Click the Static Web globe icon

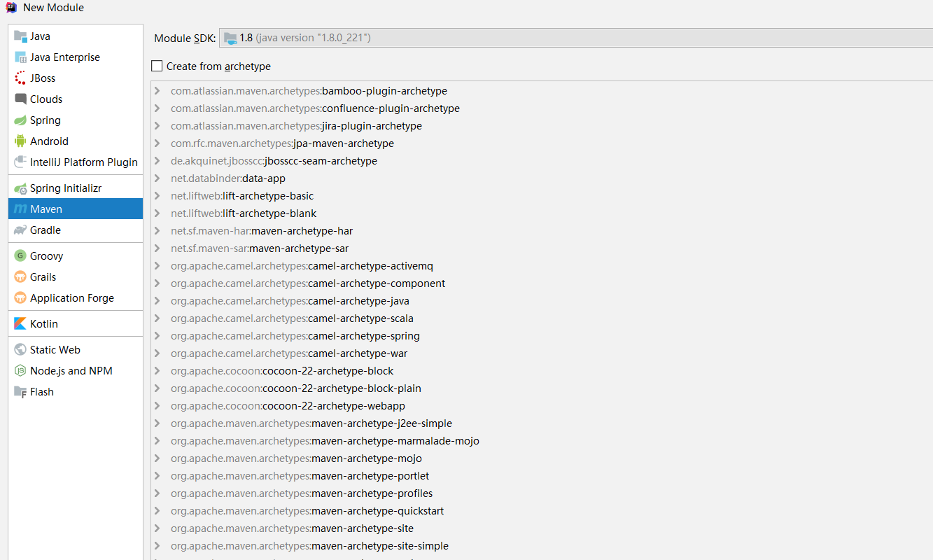coord(20,350)
